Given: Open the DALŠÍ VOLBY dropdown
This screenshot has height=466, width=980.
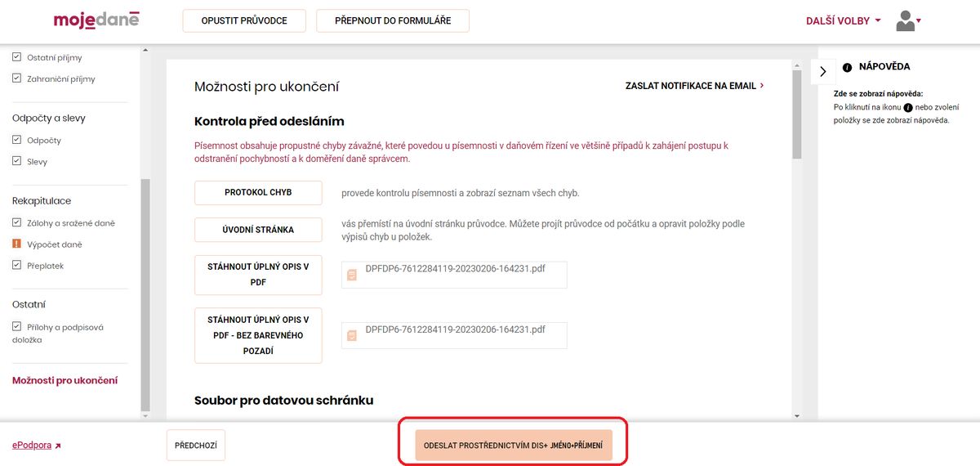Looking at the screenshot, I should pos(844,21).
